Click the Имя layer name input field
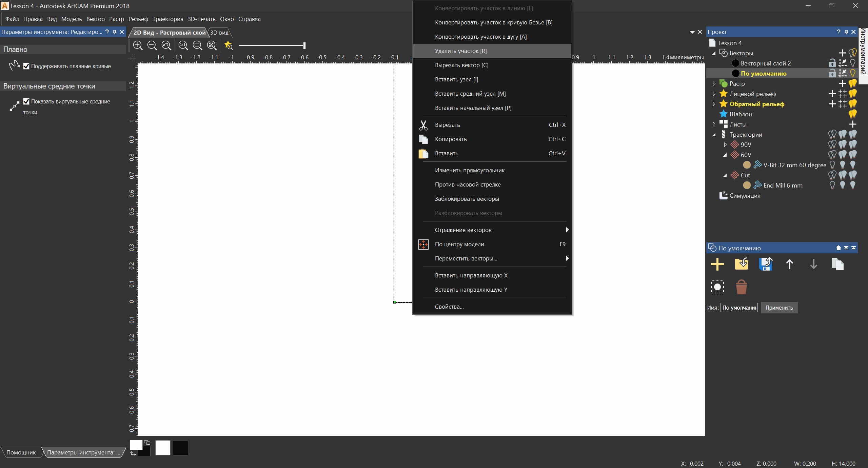 [x=739, y=308]
